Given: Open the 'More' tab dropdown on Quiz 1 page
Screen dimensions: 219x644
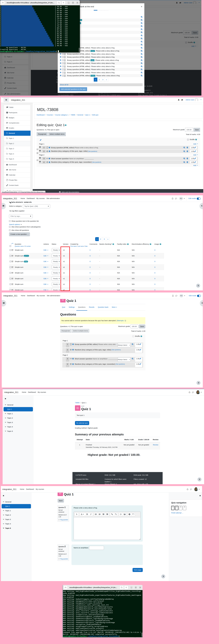Looking at the screenshot, I should [x=114, y=307].
